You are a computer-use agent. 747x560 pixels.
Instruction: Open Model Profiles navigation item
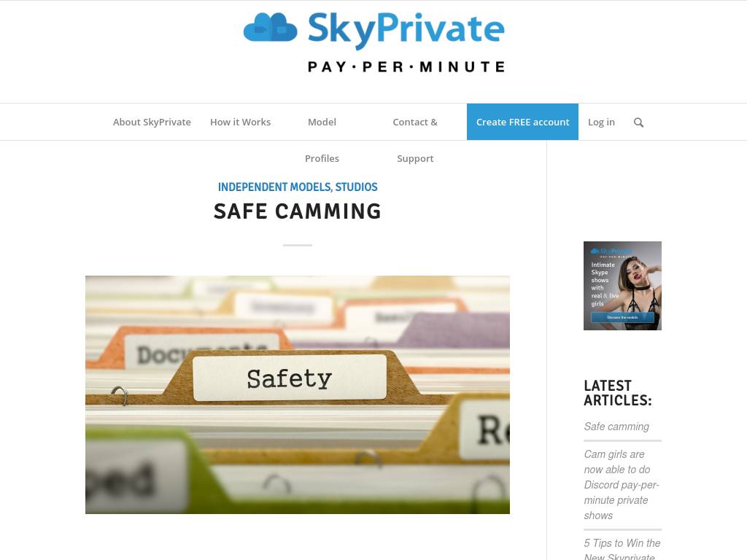(322, 140)
